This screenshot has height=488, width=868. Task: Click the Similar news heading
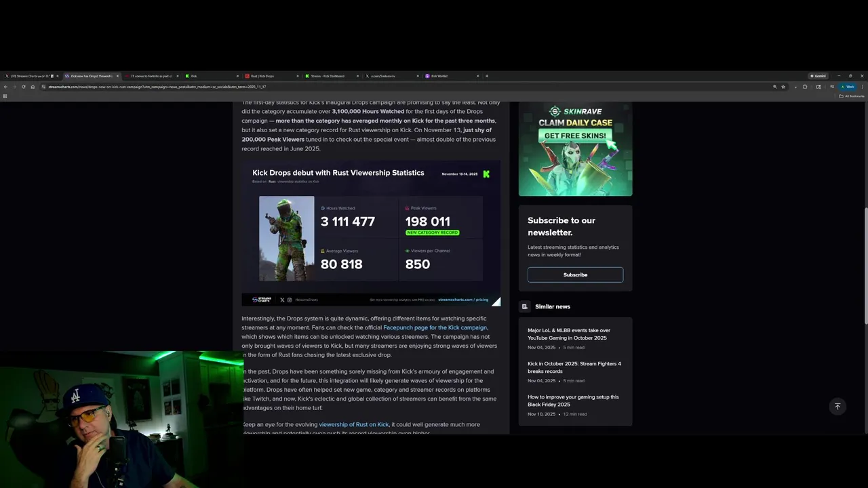click(553, 306)
